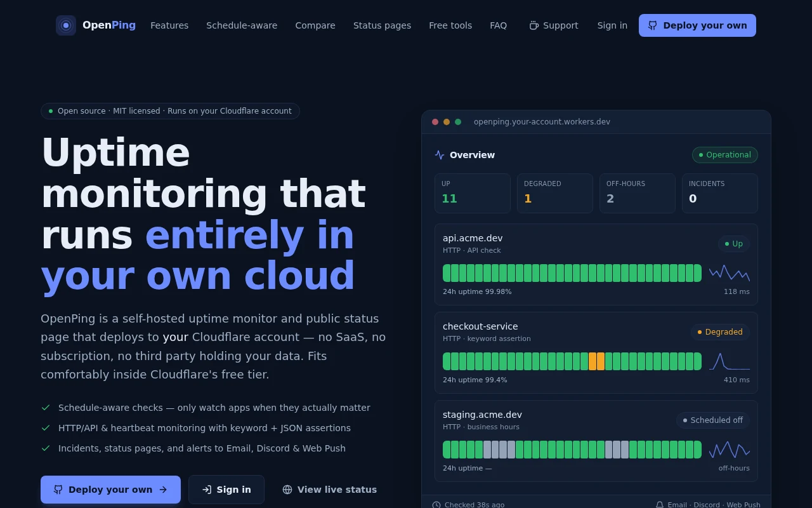Click the api.acme.dev response time sparkline
The width and height of the screenshot is (812, 508).
(x=730, y=273)
